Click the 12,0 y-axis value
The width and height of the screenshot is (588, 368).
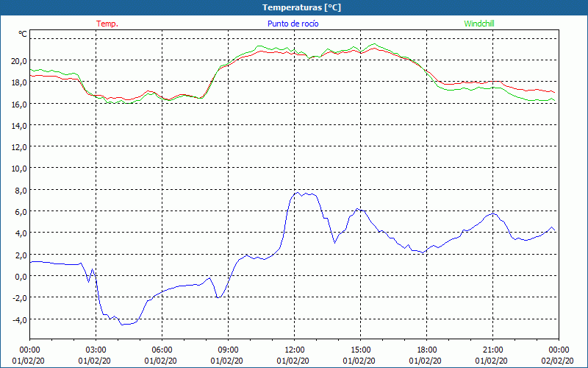click(x=19, y=146)
